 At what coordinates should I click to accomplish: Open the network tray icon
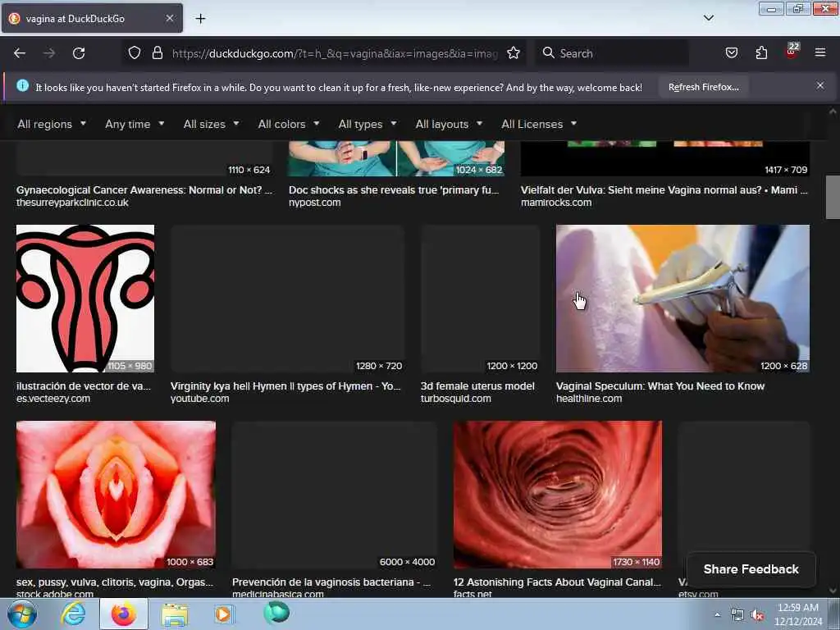click(737, 615)
